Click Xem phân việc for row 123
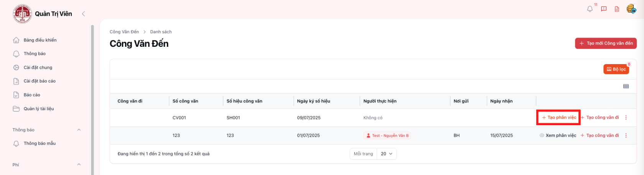Screen dimensions: 644x175 click(x=558, y=135)
